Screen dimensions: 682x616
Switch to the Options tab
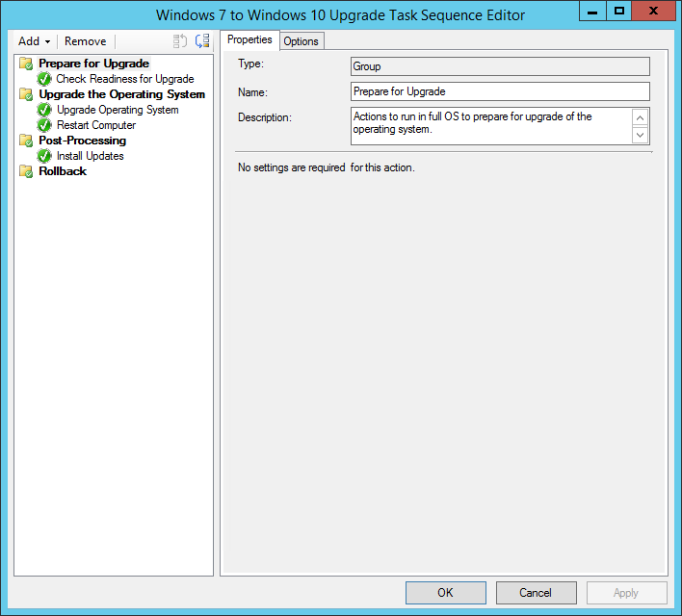click(x=301, y=41)
